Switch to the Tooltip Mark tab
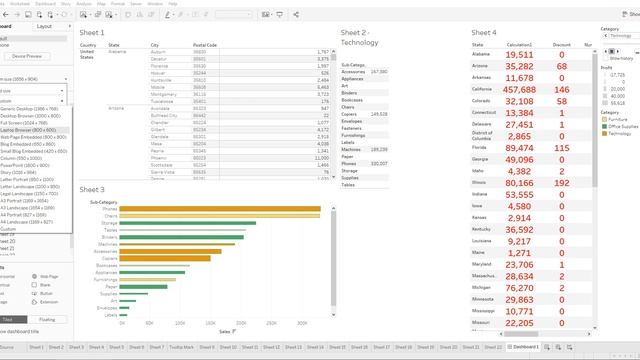Screen dimensions: 640x360 point(182,347)
